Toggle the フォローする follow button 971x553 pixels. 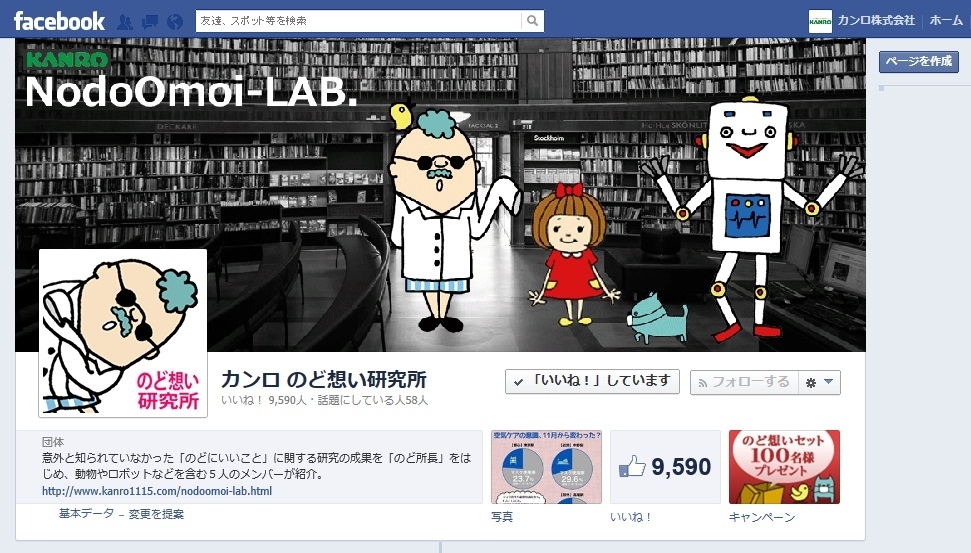pos(744,382)
